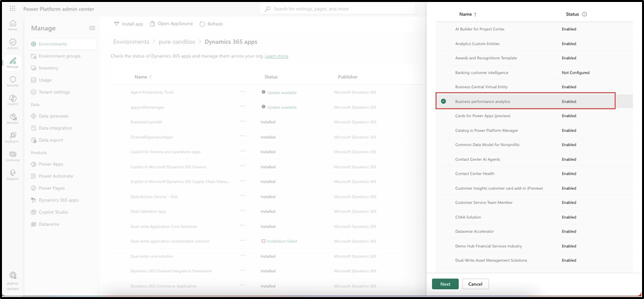This screenshot has height=299, width=644.
Task: Click the search box for settings and pages
Action: pyautogui.click(x=337, y=9)
